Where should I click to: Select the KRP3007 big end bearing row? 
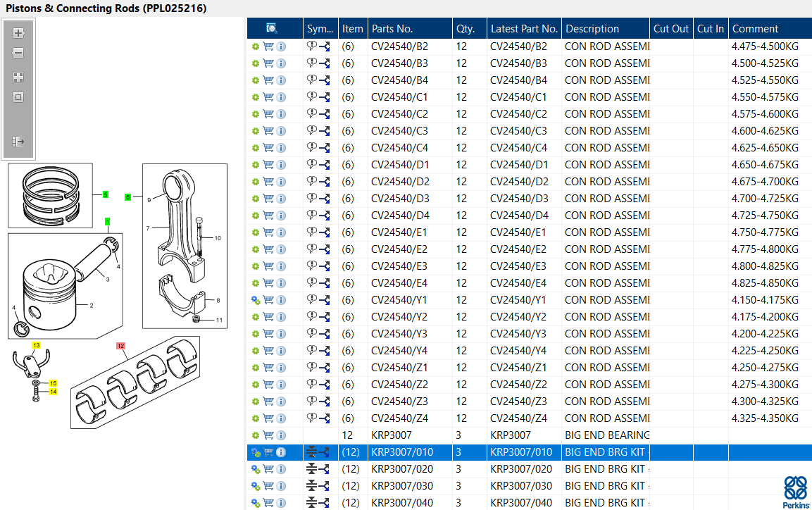(x=530, y=435)
